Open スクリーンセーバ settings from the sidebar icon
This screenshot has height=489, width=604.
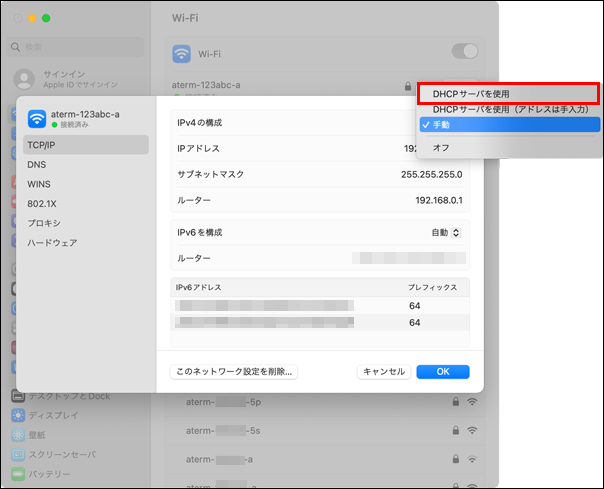[x=18, y=454]
